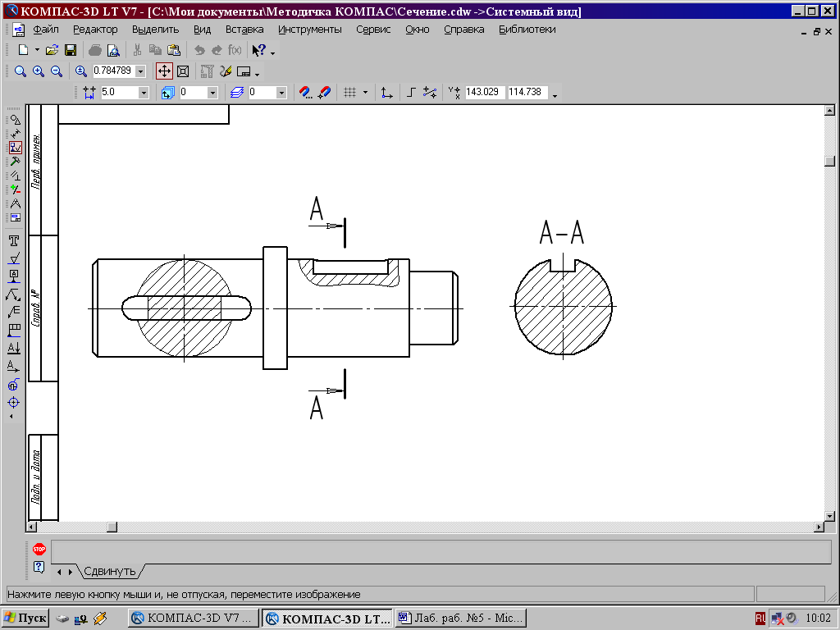Open the Инструменты menu

click(x=309, y=30)
